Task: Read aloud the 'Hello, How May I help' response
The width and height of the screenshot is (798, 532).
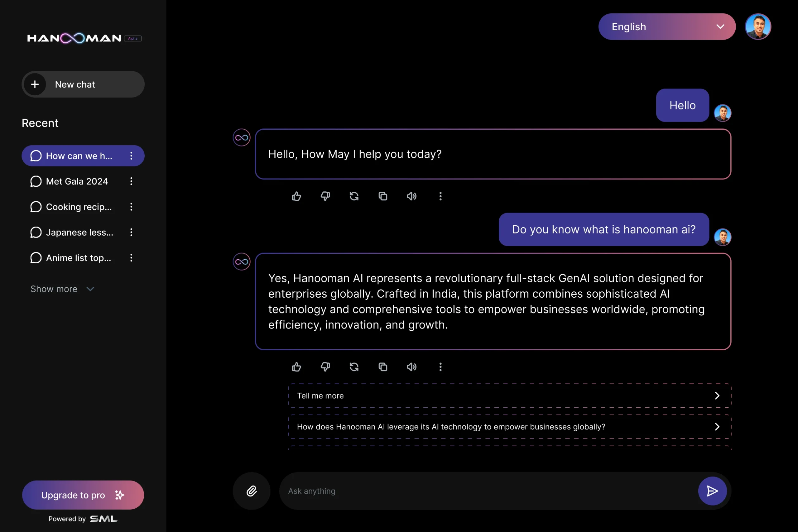Action: 411,196
